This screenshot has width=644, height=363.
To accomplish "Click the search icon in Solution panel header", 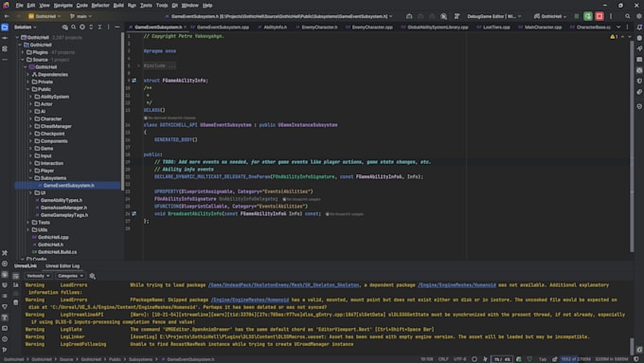I will click(x=74, y=27).
